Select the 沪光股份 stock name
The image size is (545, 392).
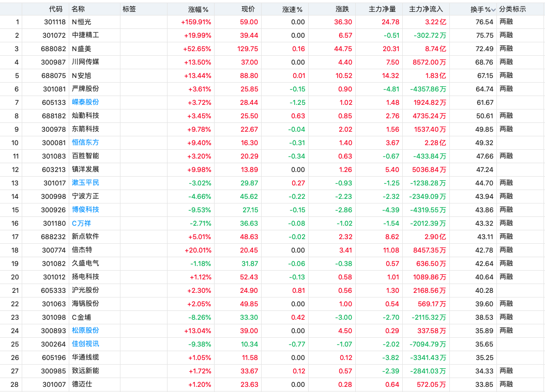[x=85, y=290]
